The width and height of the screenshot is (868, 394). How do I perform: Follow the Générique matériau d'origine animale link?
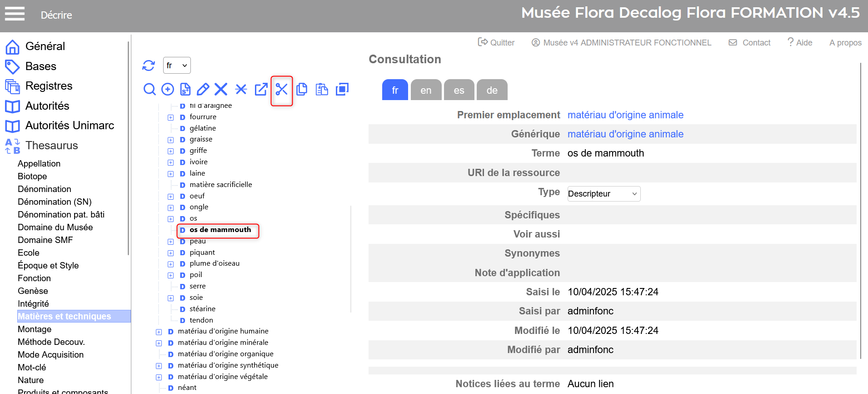pyautogui.click(x=625, y=134)
